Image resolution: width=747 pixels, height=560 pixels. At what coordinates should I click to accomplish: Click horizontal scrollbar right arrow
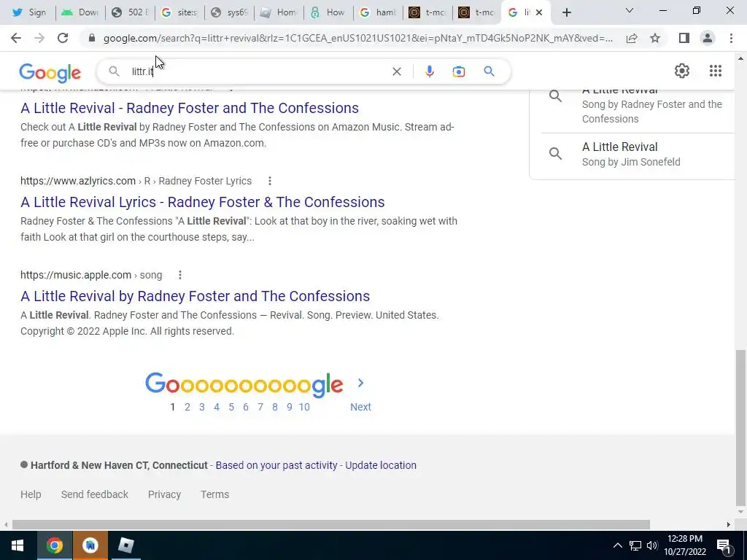[x=729, y=525]
